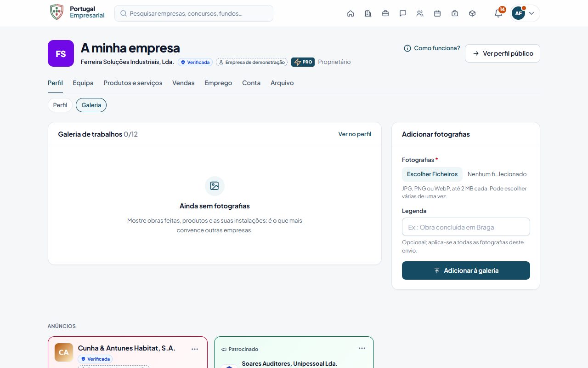Screen dimensions: 588x368
Task: Open the Como funciona? help link
Action: [432, 48]
